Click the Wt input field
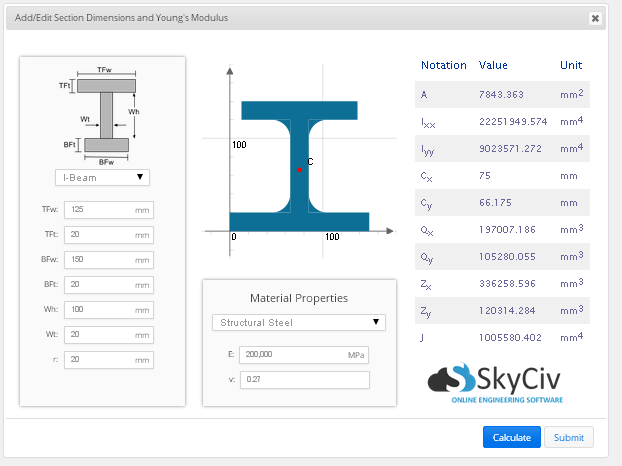 pyautogui.click(x=109, y=335)
